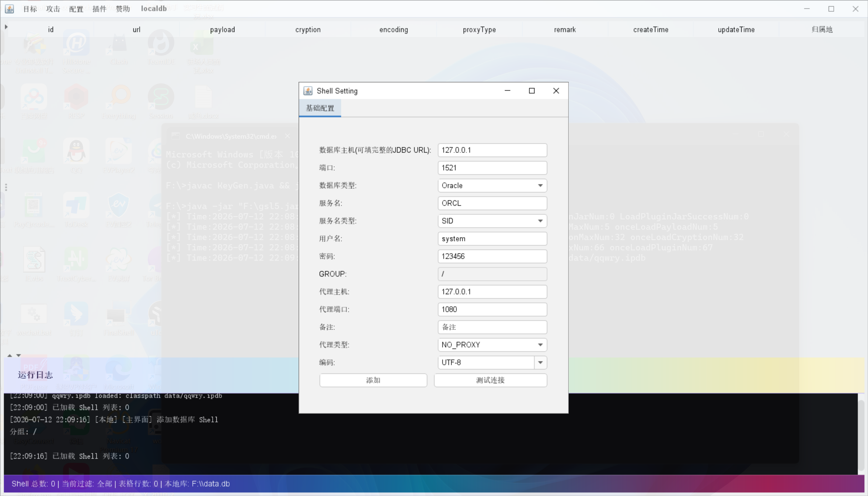Click the '服务名类型:' label

pyautogui.click(x=338, y=221)
